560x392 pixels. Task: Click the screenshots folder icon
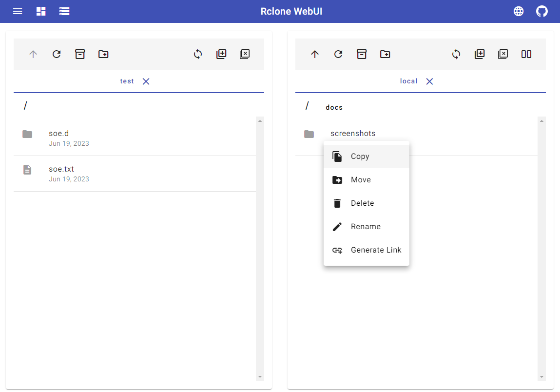pos(309,134)
